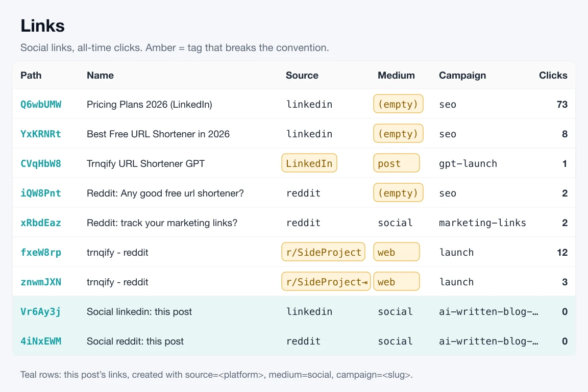Viewport: 588px width, 392px height.
Task: Click the "launch" campaign in fxeW8rp row
Action: click(x=456, y=253)
